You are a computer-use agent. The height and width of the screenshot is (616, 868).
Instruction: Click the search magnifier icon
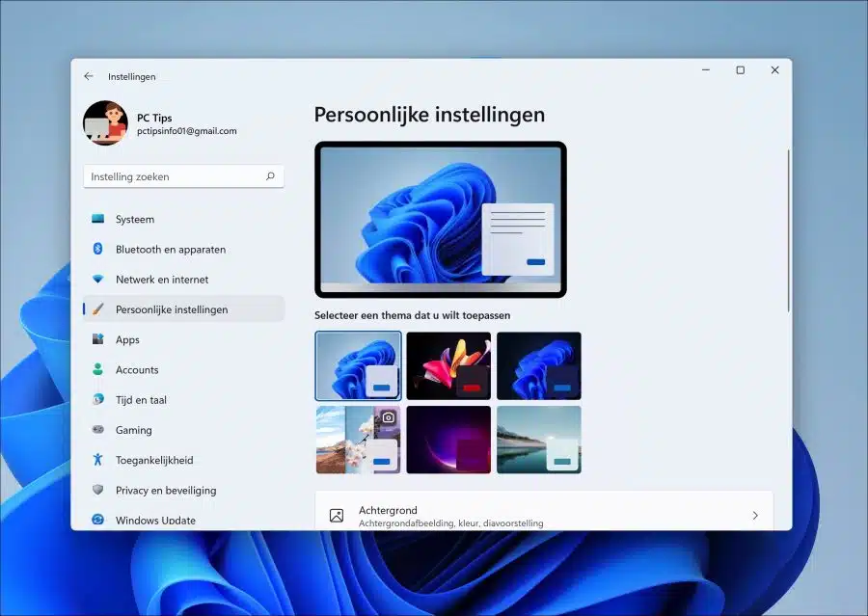(270, 176)
